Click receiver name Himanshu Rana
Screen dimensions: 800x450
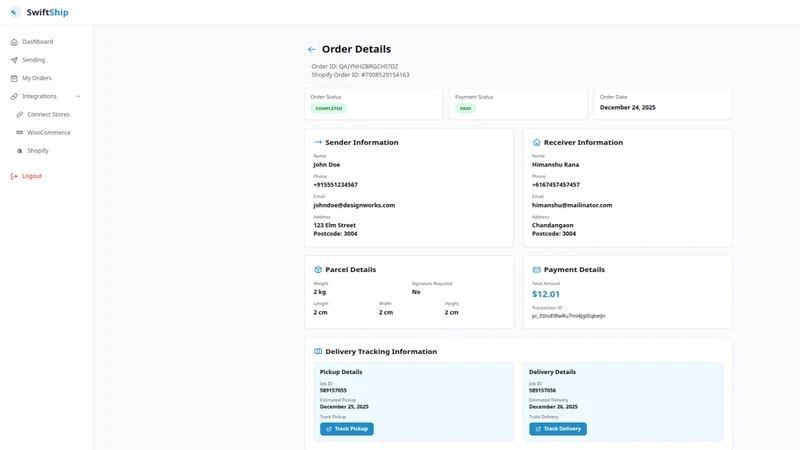tap(555, 165)
